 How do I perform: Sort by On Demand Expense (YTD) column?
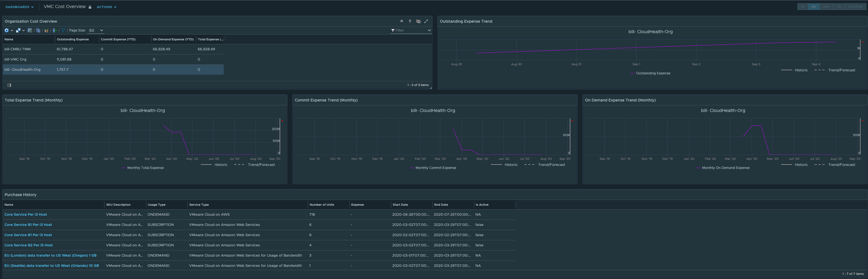(x=173, y=39)
